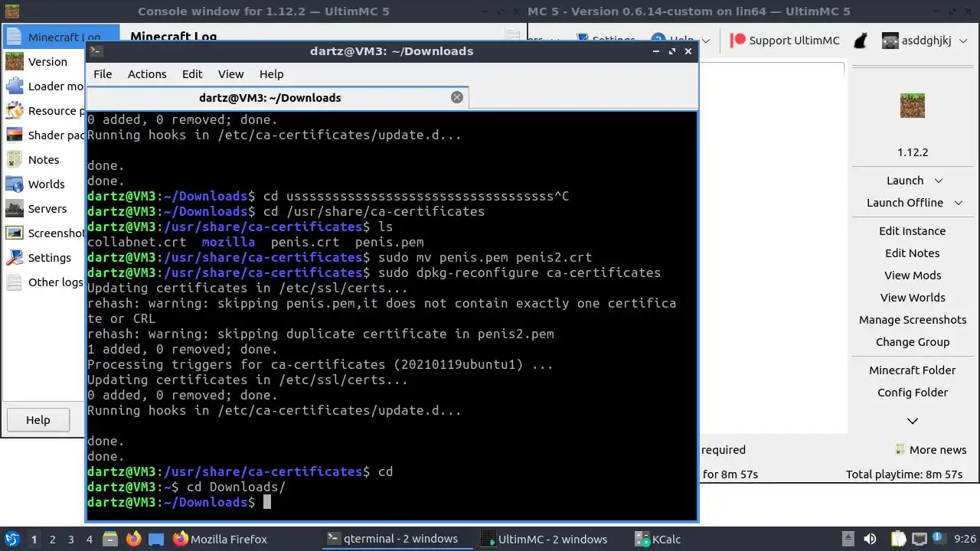
Task: Open Loader mods page in sidebar
Action: (x=44, y=86)
